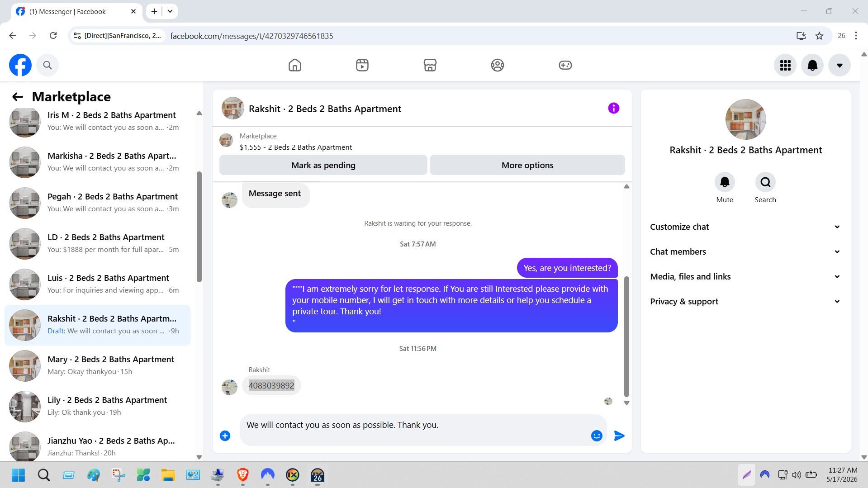Click the chat messages scrollbar
Viewport: 868px width, 488px height.
point(626,337)
